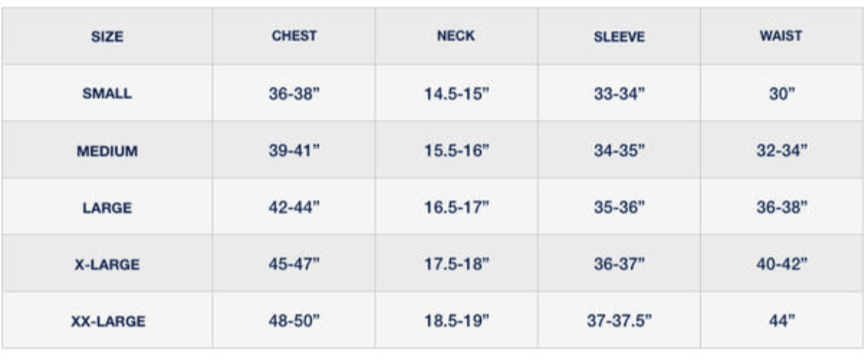Click the 17.5-18" neck measurement cell
Screen dimensions: 868x364
pyautogui.click(x=457, y=264)
